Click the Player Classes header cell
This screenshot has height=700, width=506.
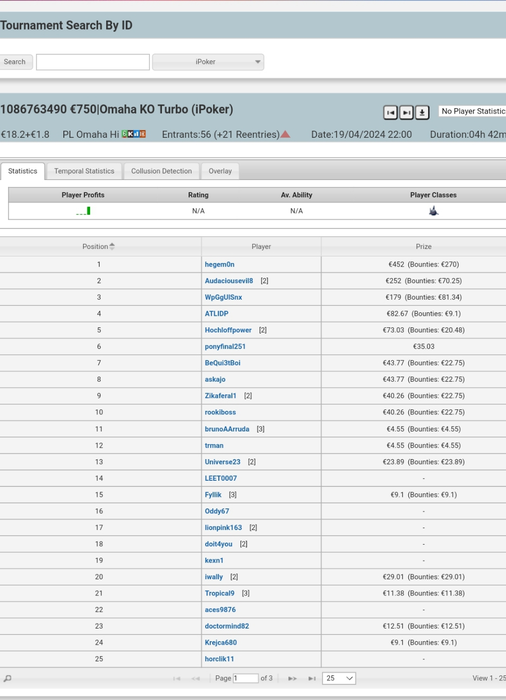point(433,195)
